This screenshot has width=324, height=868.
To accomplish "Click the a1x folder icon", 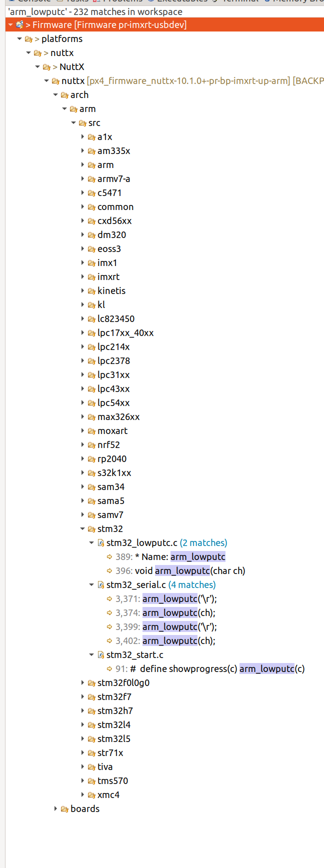I will (x=91, y=136).
